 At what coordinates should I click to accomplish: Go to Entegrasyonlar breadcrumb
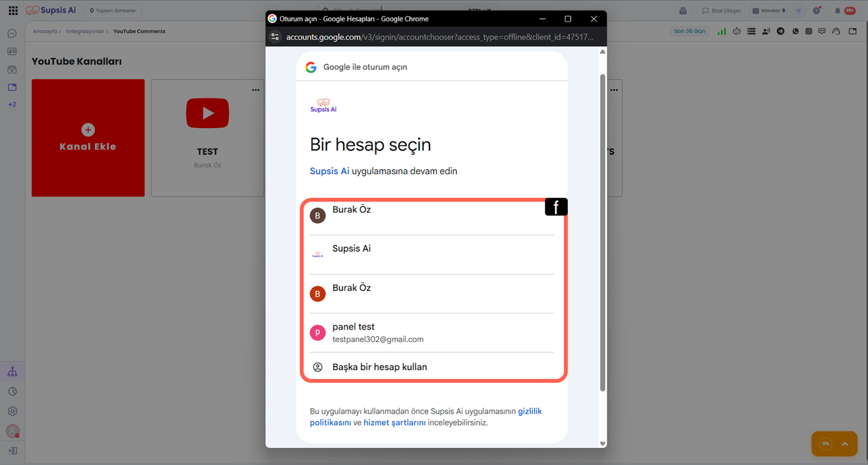pyautogui.click(x=85, y=31)
